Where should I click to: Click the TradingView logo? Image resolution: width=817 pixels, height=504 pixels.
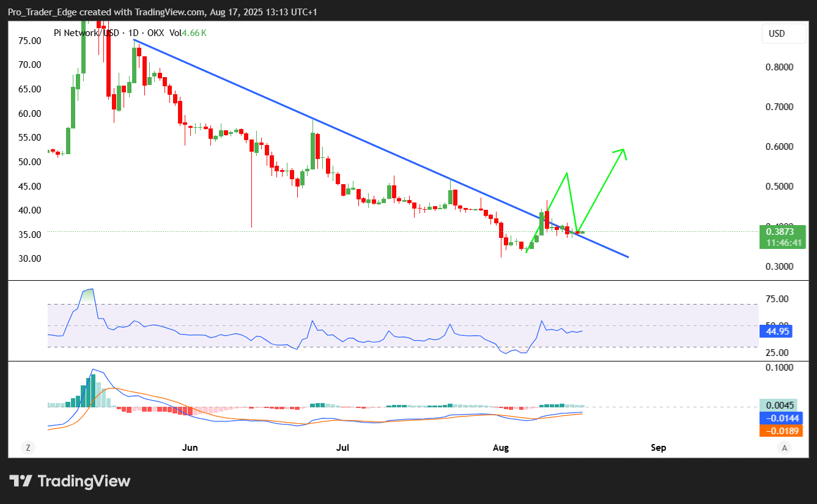70,481
